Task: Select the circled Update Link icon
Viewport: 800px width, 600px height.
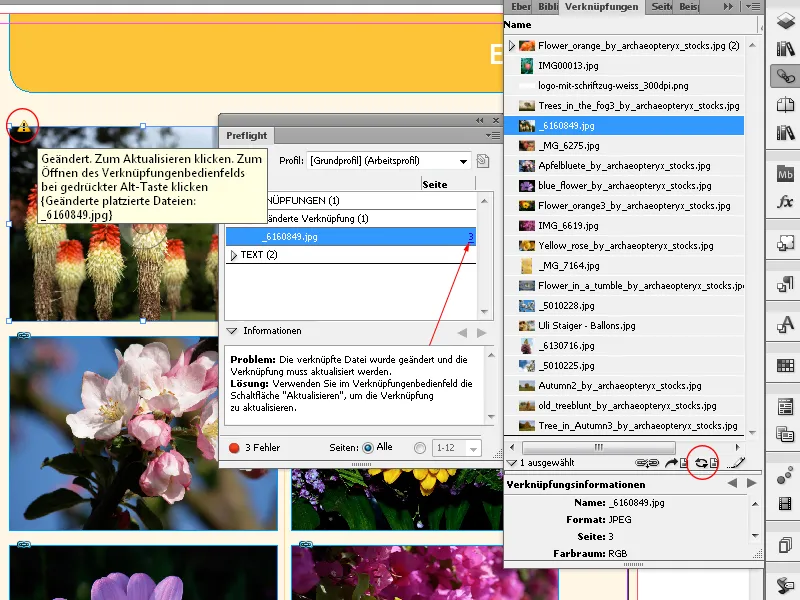Action: (x=702, y=462)
